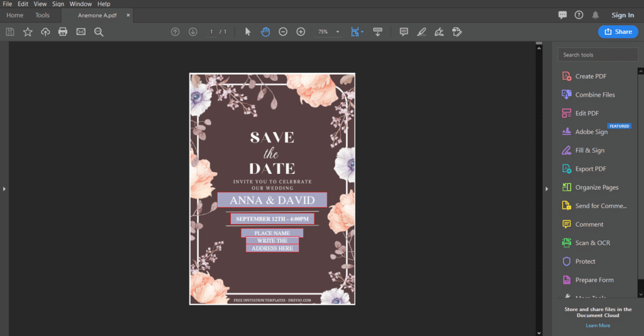Open the Export PDF tool
The height and width of the screenshot is (336, 644).
tap(591, 168)
